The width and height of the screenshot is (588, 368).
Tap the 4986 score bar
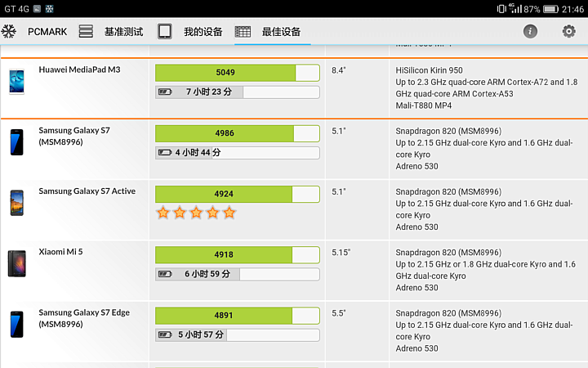(238, 133)
